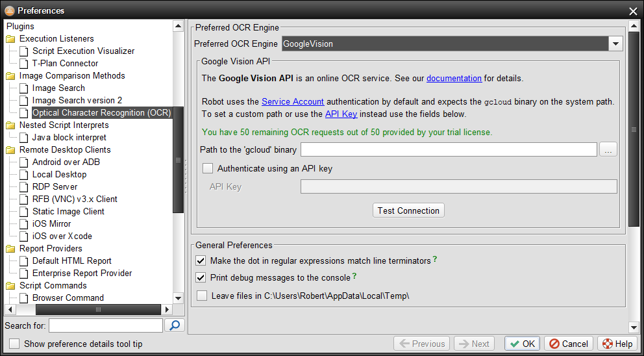The width and height of the screenshot is (644, 356).
Task: Uncheck Print debug messages to the console
Action: tap(201, 278)
